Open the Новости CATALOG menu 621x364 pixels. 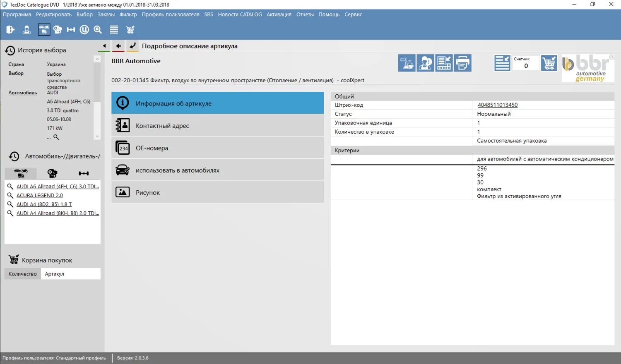coord(240,14)
